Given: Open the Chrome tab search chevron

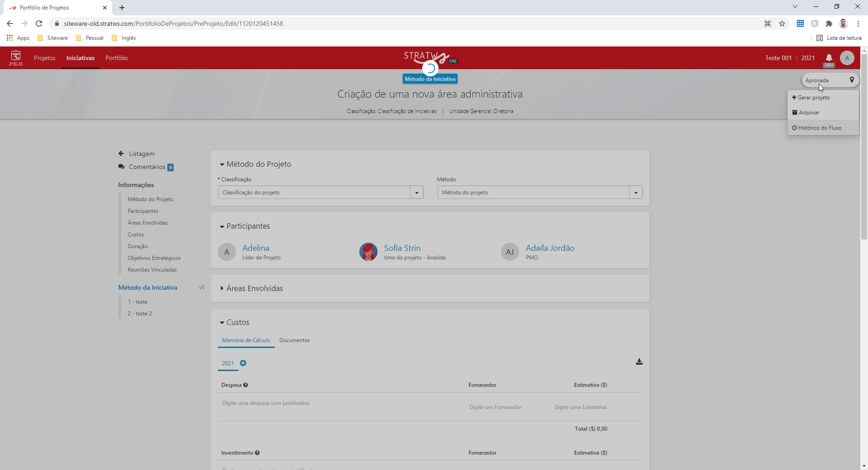Looking at the screenshot, I should [x=795, y=6].
